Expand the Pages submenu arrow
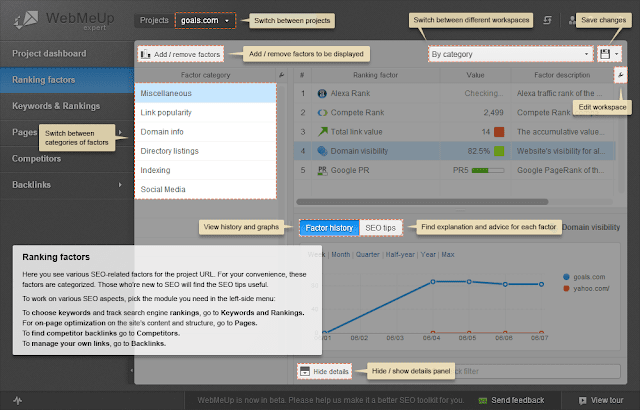Screen dimensions: 640x410 (120, 132)
